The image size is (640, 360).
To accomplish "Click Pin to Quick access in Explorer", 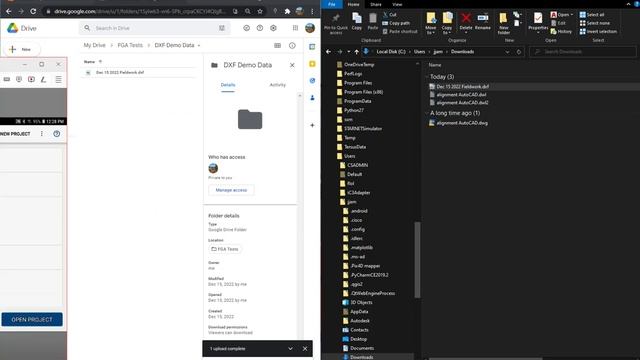I will click(x=336, y=24).
